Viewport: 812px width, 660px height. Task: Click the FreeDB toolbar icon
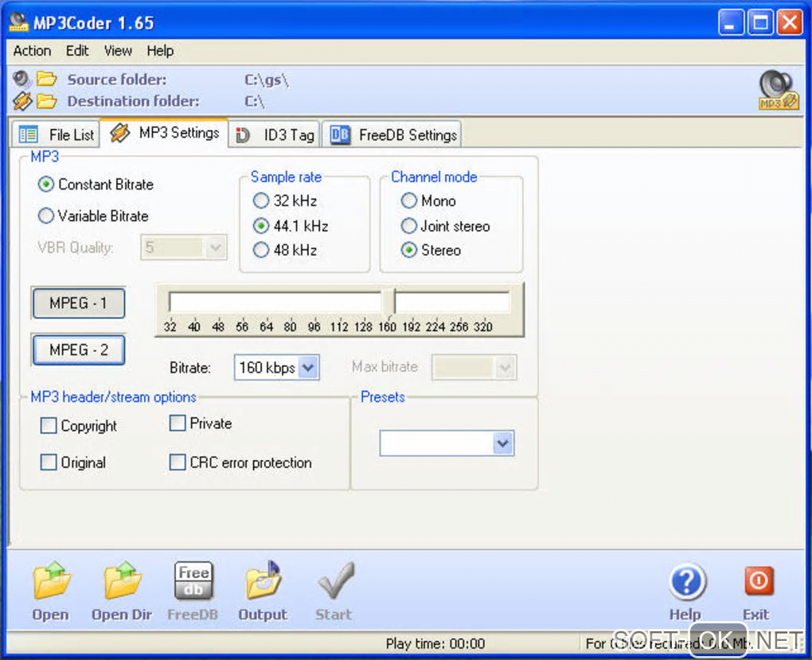(193, 580)
